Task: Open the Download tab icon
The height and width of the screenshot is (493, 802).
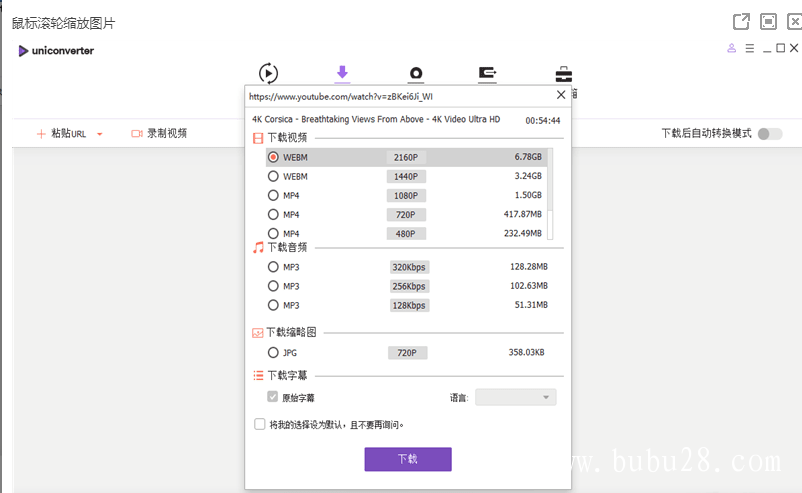Action: click(342, 73)
